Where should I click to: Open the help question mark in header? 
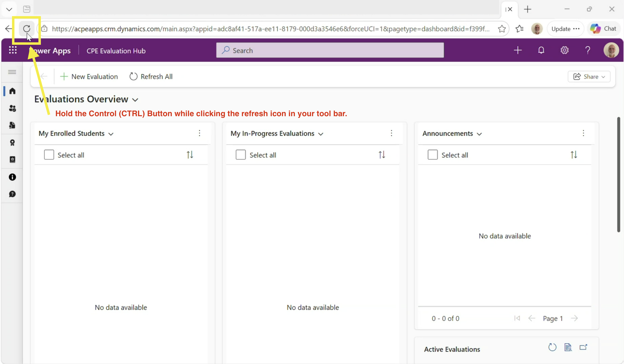point(588,50)
